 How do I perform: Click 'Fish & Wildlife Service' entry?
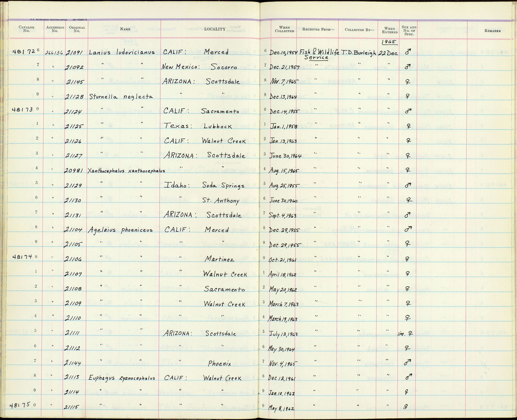tap(319, 54)
